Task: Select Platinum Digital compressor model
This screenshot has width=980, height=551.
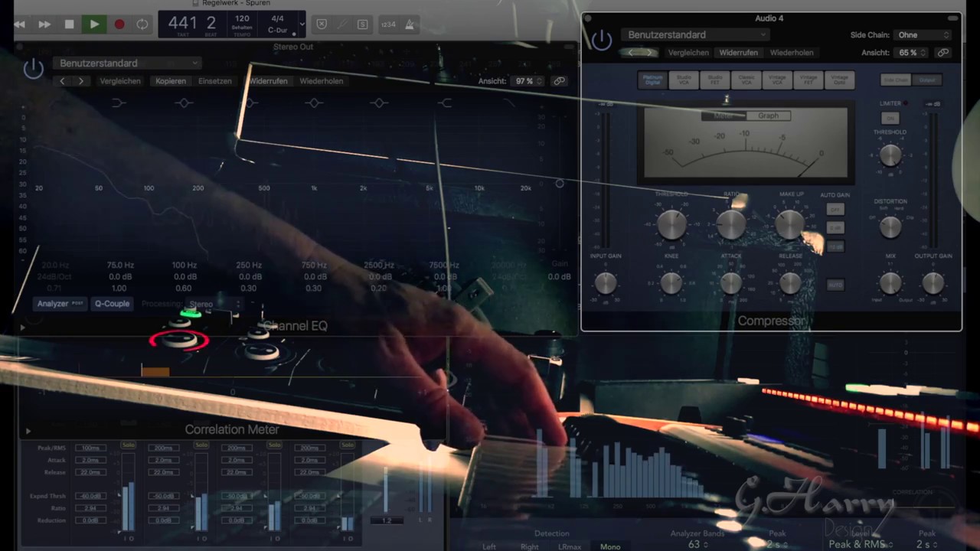Action: click(652, 80)
